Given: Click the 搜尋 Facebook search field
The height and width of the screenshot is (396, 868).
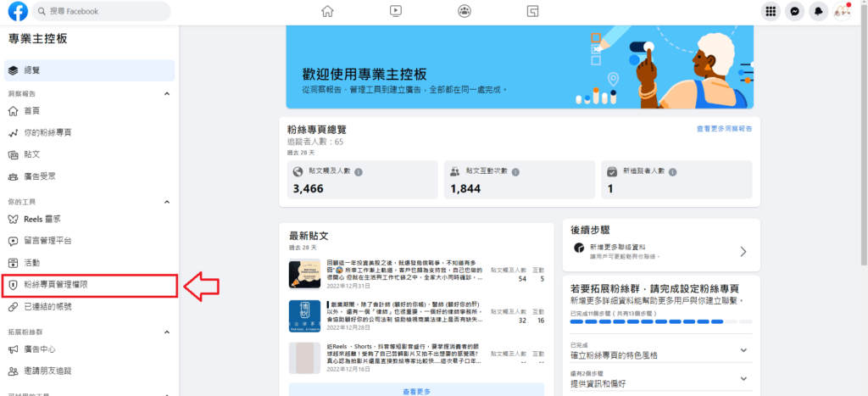Looking at the screenshot, I should 102,12.
